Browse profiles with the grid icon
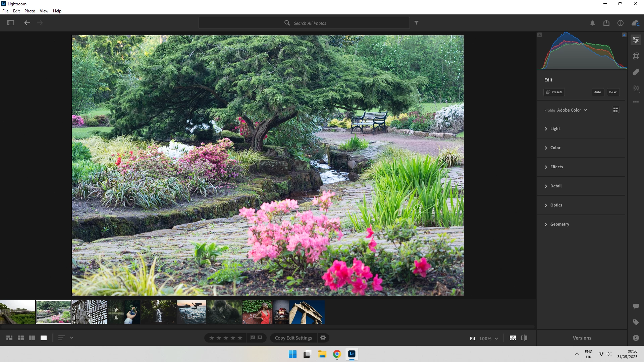The width and height of the screenshot is (644, 362). point(616,110)
